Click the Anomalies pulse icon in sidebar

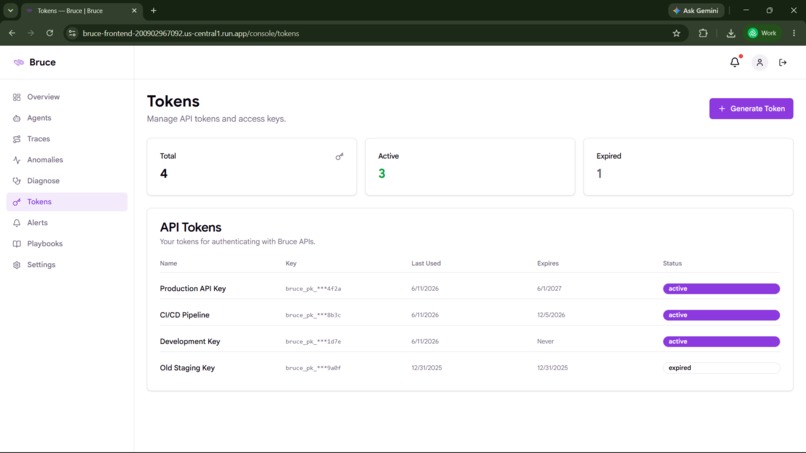pos(16,160)
